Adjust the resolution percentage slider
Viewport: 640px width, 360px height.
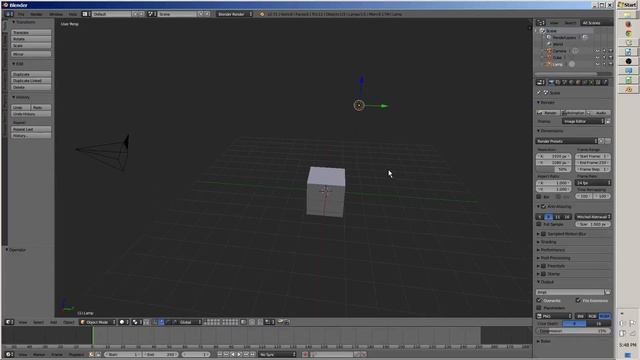click(553, 169)
